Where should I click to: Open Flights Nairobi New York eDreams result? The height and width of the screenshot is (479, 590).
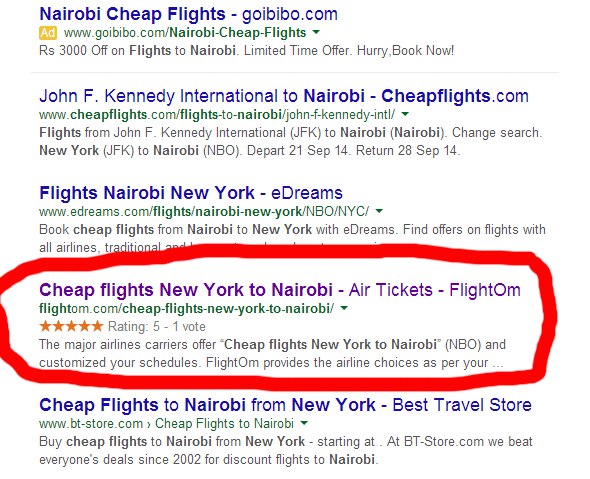point(191,193)
